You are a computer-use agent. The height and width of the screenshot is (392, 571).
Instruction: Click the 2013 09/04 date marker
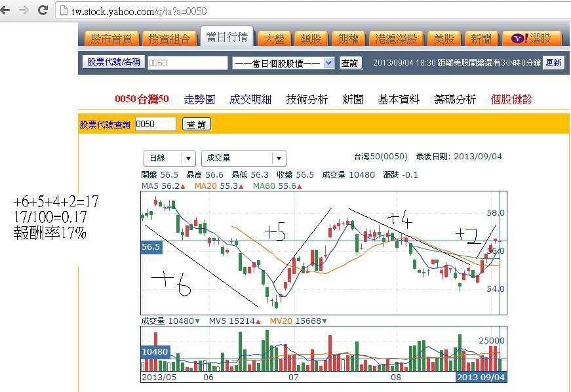click(481, 377)
